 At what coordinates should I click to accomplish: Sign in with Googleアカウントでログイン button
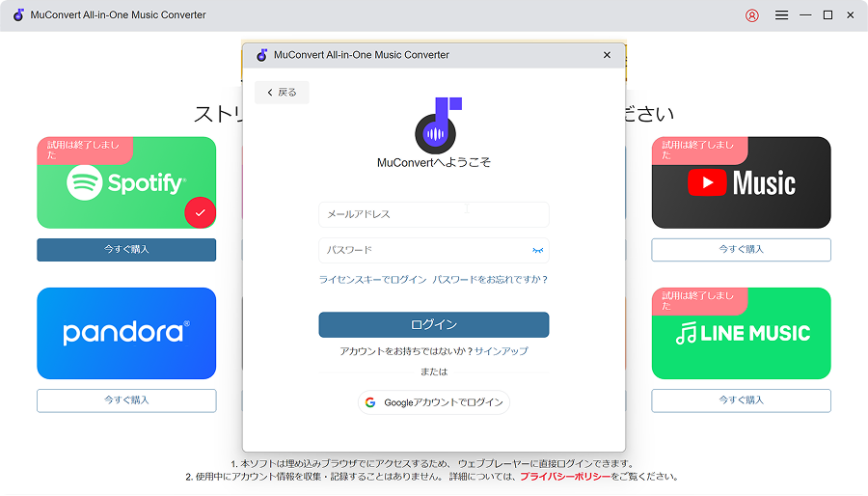433,402
